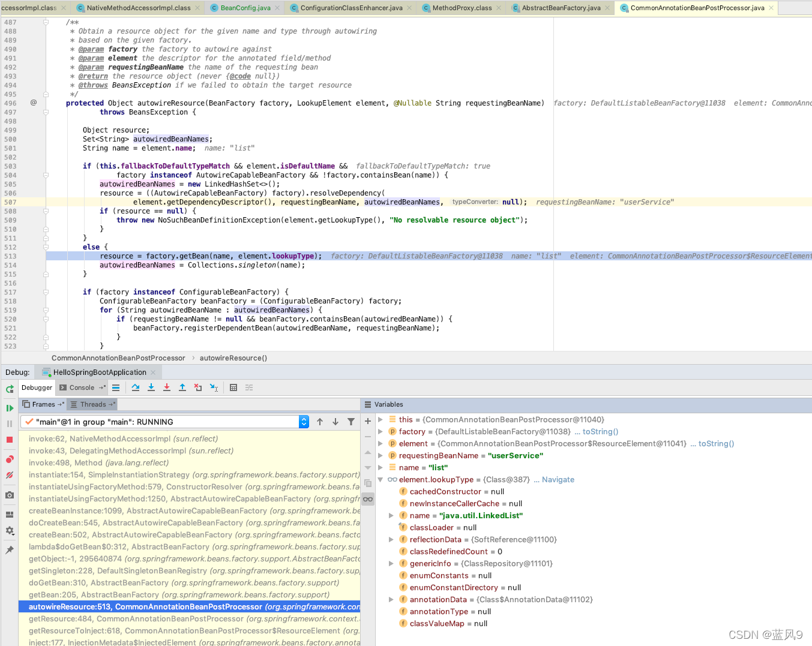The height and width of the screenshot is (646, 812).
Task: Select autowireResource:513 stack frame
Action: click(189, 606)
